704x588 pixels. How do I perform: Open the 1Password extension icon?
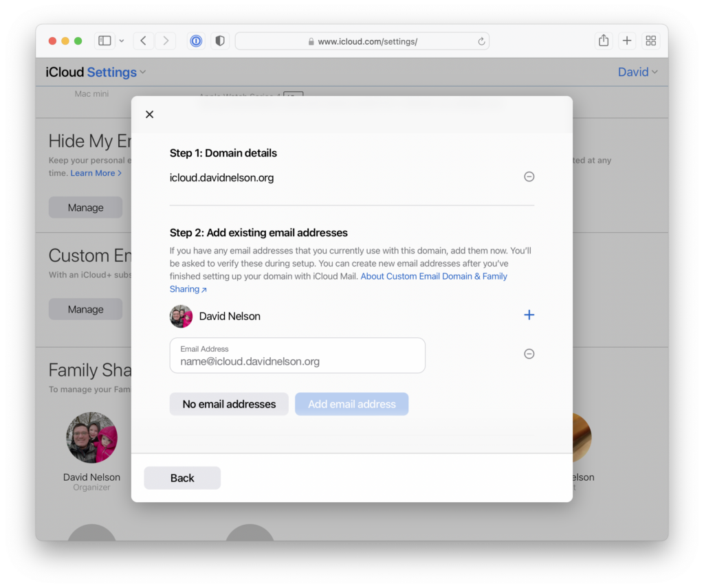(x=196, y=41)
